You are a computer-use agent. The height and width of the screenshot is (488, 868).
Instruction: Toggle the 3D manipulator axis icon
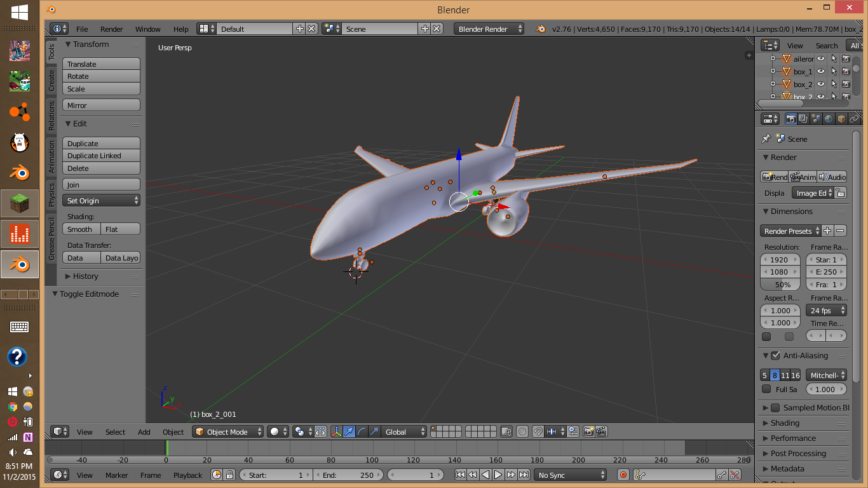tap(337, 431)
